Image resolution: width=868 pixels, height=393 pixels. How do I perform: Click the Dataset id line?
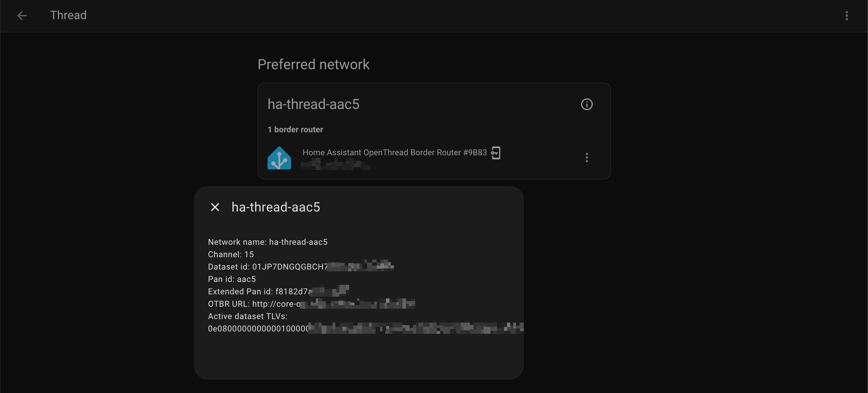pyautogui.click(x=268, y=267)
